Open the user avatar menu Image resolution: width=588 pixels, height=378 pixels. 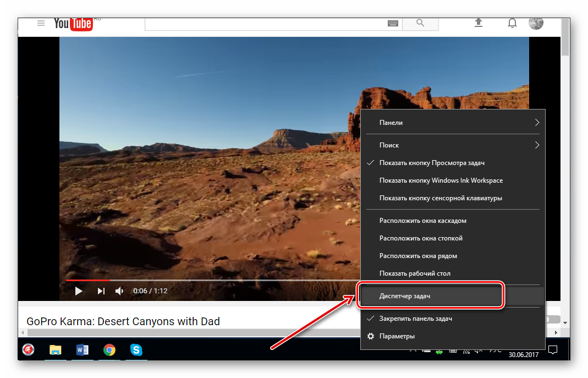(536, 23)
